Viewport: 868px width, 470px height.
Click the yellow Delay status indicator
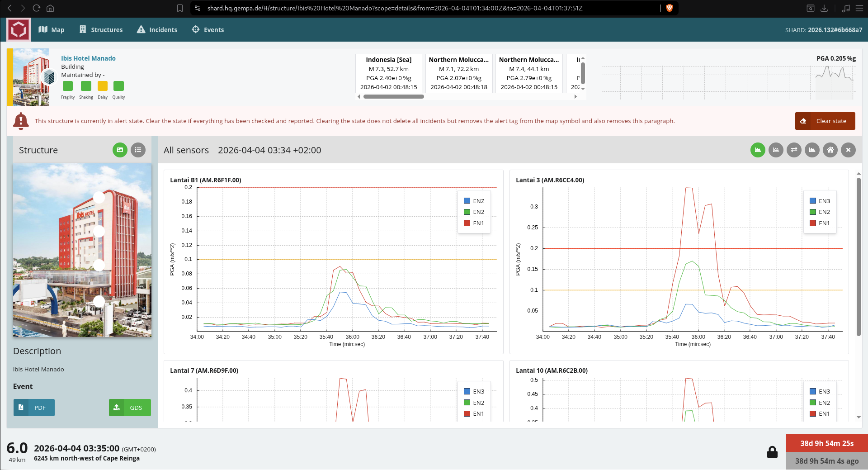103,86
